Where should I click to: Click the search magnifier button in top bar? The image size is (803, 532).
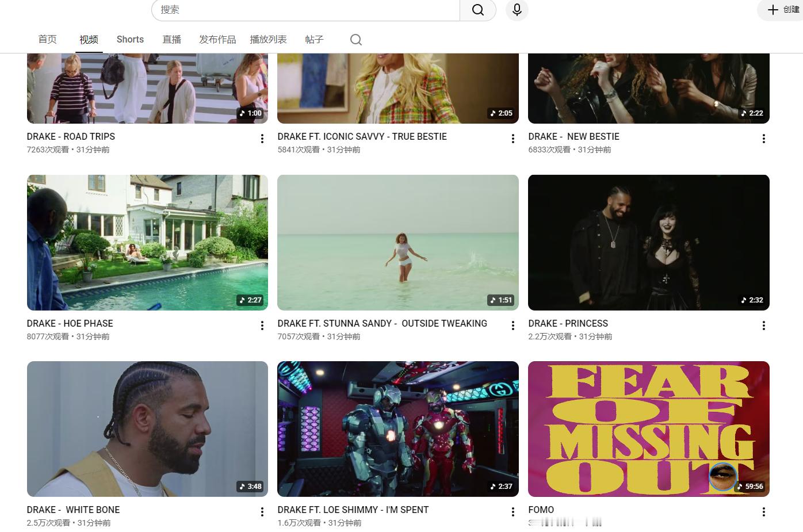point(478,10)
